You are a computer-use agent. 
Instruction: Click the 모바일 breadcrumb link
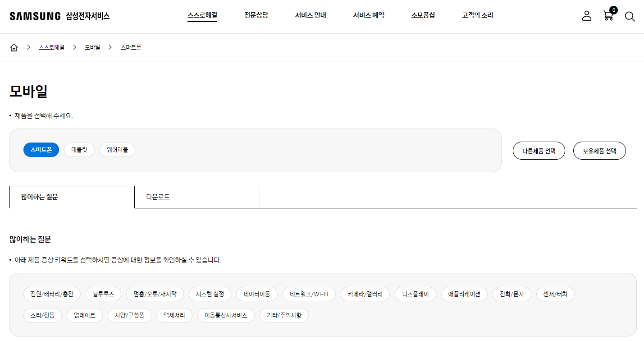(92, 47)
